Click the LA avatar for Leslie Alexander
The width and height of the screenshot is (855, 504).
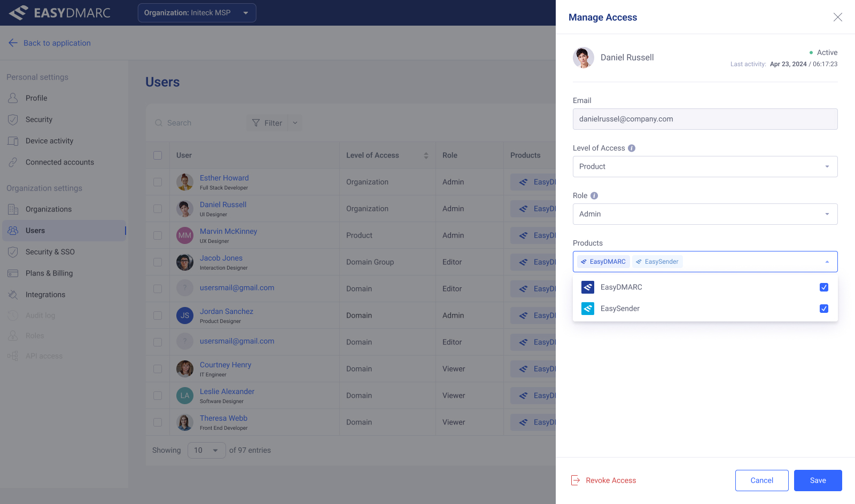(185, 396)
